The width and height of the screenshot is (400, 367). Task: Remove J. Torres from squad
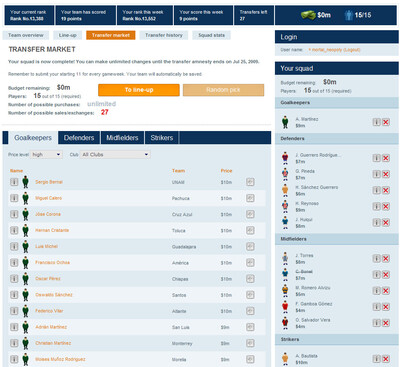(x=386, y=258)
